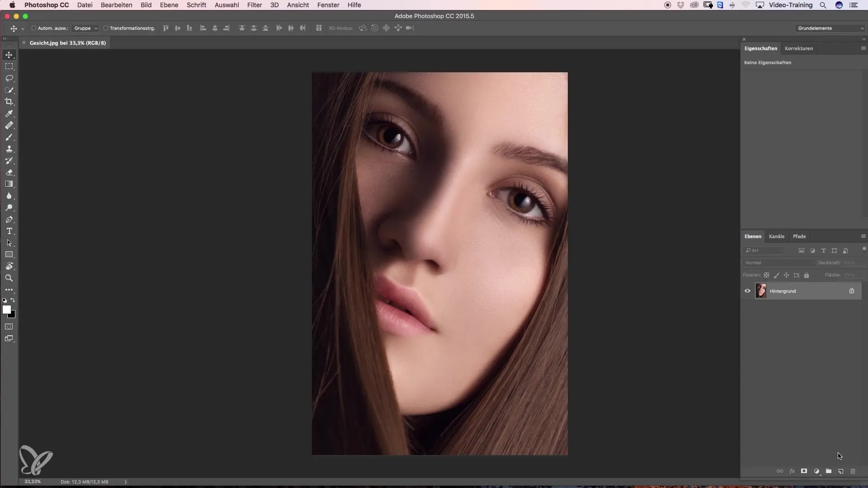
Task: Select the Clone Stamp tool
Action: click(9, 149)
